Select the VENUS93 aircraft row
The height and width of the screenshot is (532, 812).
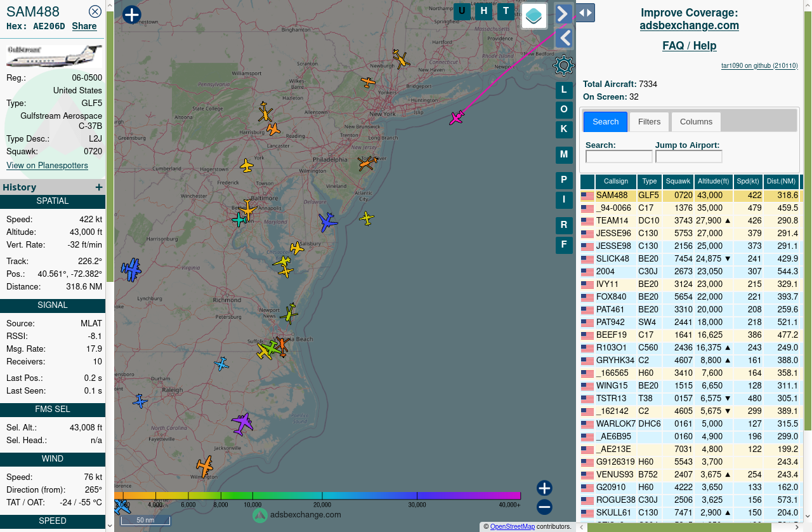pos(691,475)
